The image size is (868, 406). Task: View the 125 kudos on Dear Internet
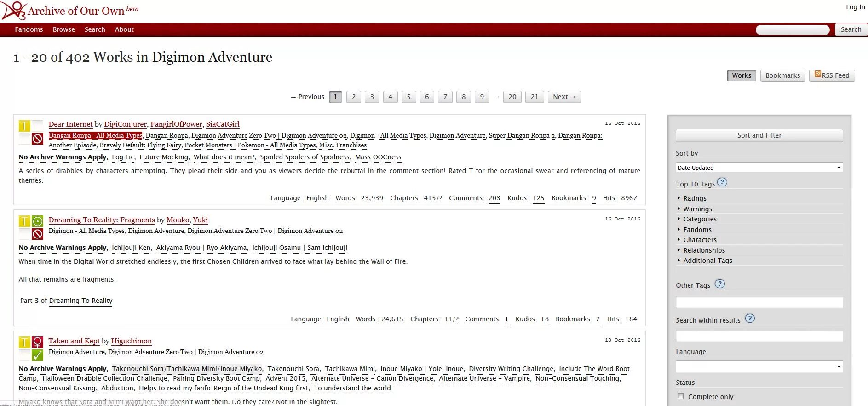coord(539,198)
